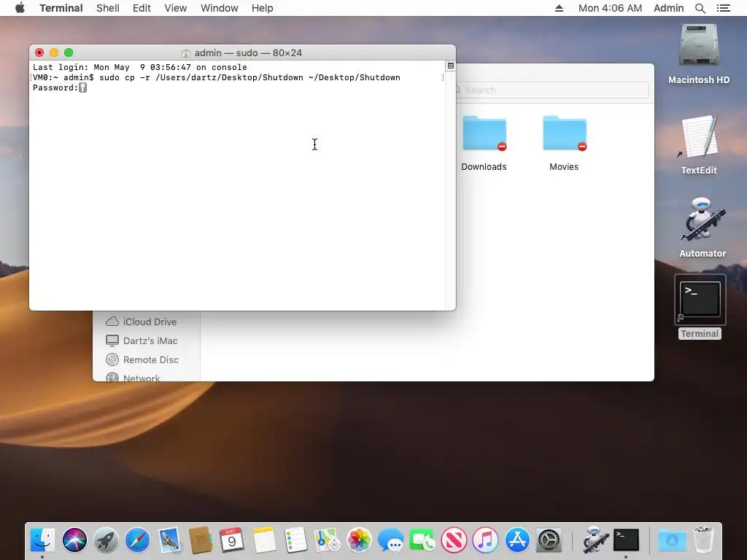Screen dimensions: 747x560
Task: Open Spotlight search magnifier
Action: tap(700, 8)
